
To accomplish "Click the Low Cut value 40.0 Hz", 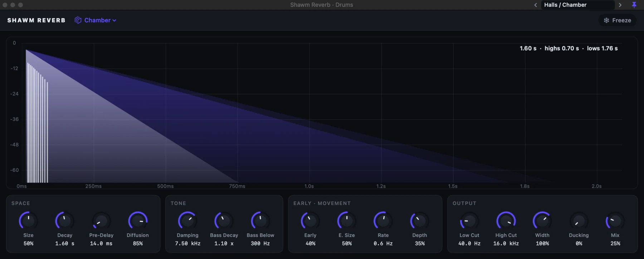I will (x=469, y=243).
